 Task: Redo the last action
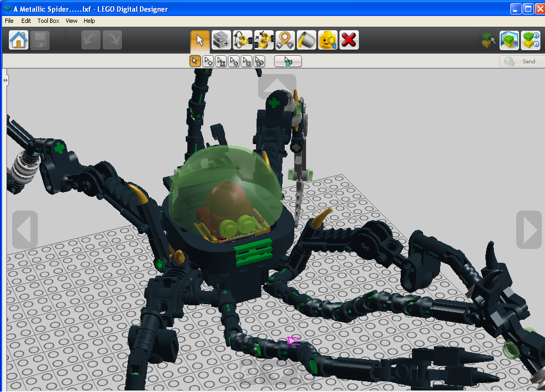(111, 39)
